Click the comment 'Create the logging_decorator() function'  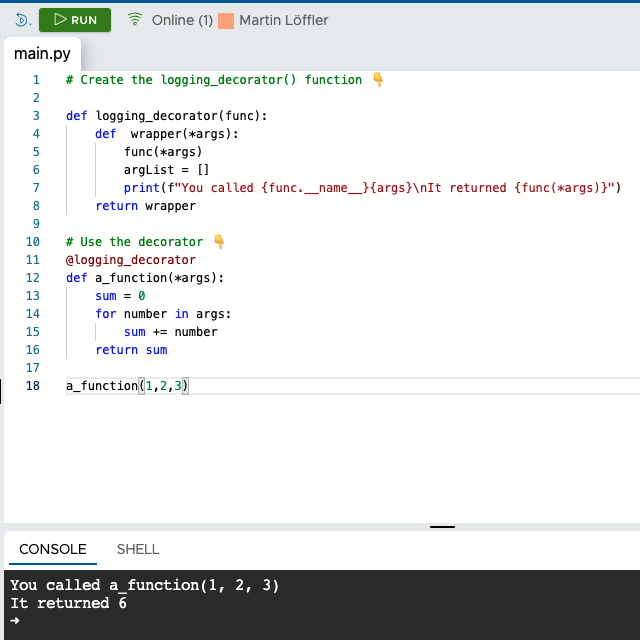(213, 80)
